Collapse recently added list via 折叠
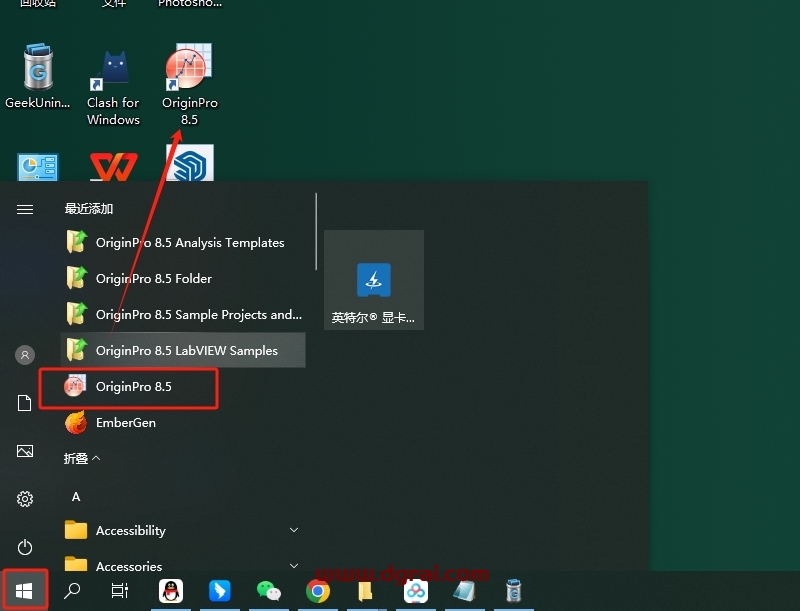Image resolution: width=800 pixels, height=611 pixels. coord(82,459)
